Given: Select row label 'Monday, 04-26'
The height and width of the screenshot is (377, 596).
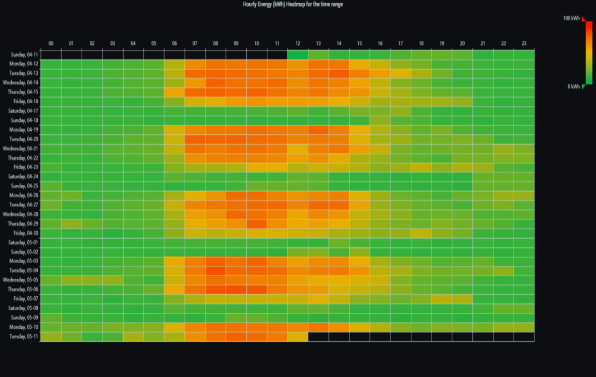Looking at the screenshot, I should pos(24,196).
